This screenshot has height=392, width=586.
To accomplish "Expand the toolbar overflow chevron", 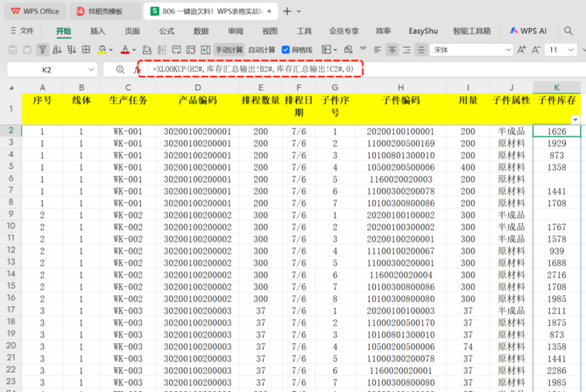I will (583, 50).
